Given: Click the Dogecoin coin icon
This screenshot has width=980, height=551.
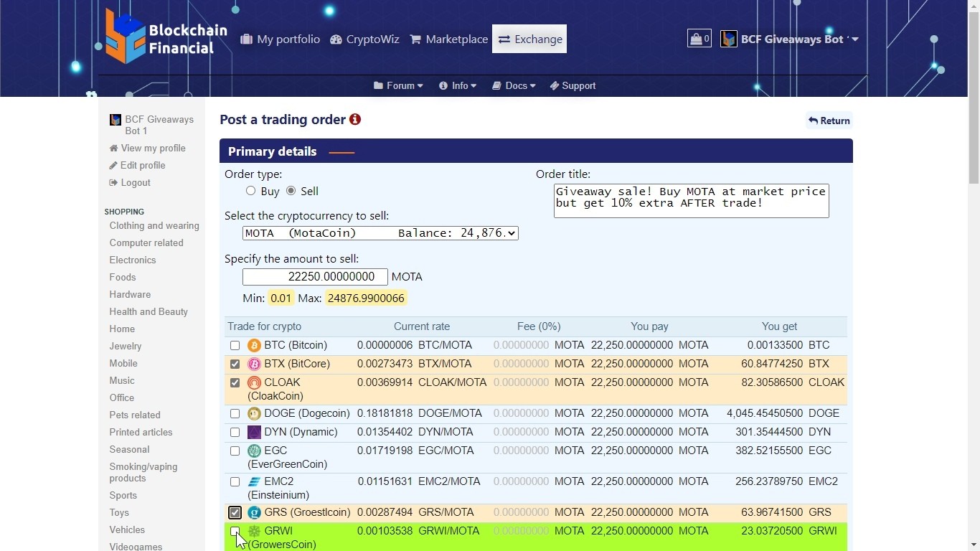Looking at the screenshot, I should tap(254, 414).
